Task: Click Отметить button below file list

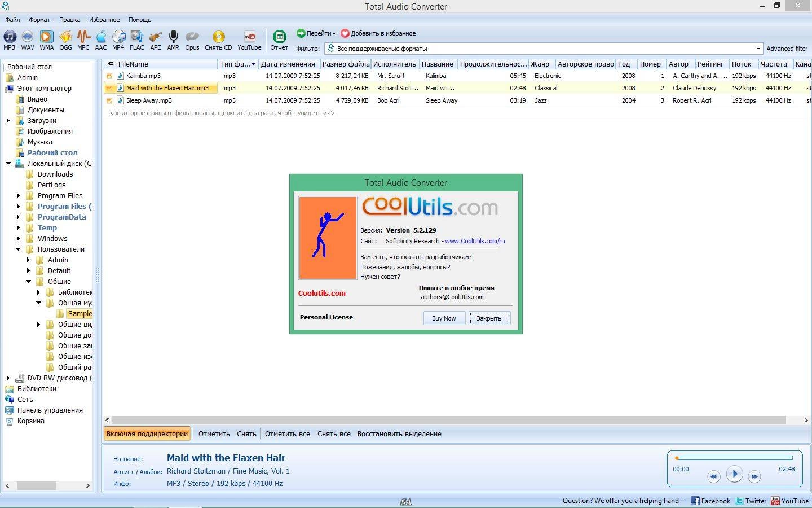Action: coord(214,434)
